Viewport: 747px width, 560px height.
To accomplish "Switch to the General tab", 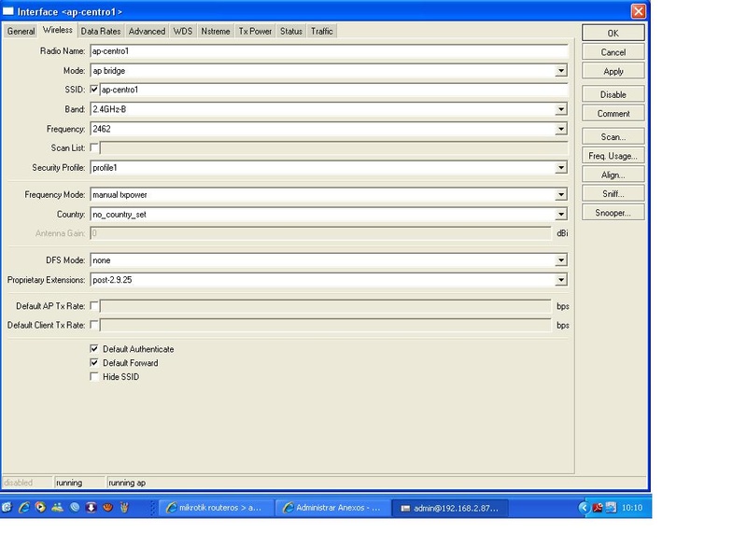I will [21, 31].
